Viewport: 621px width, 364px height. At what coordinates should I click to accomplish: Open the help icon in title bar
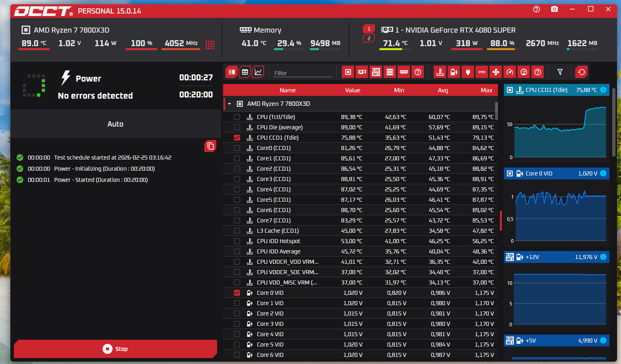(x=537, y=9)
